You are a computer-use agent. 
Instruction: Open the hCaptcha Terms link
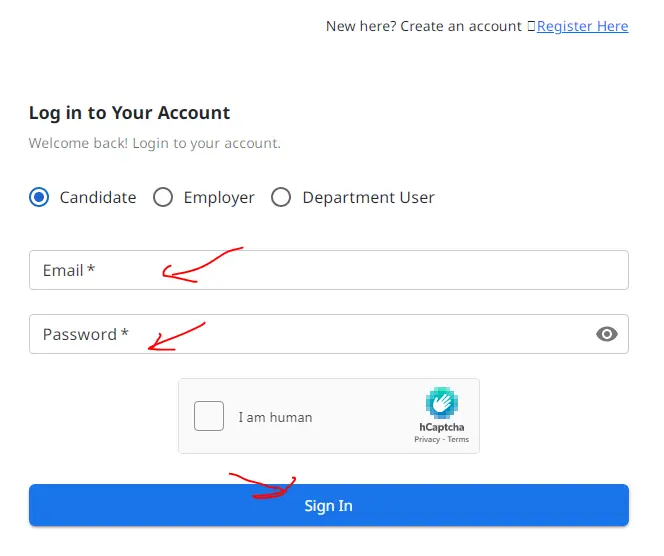(x=458, y=440)
